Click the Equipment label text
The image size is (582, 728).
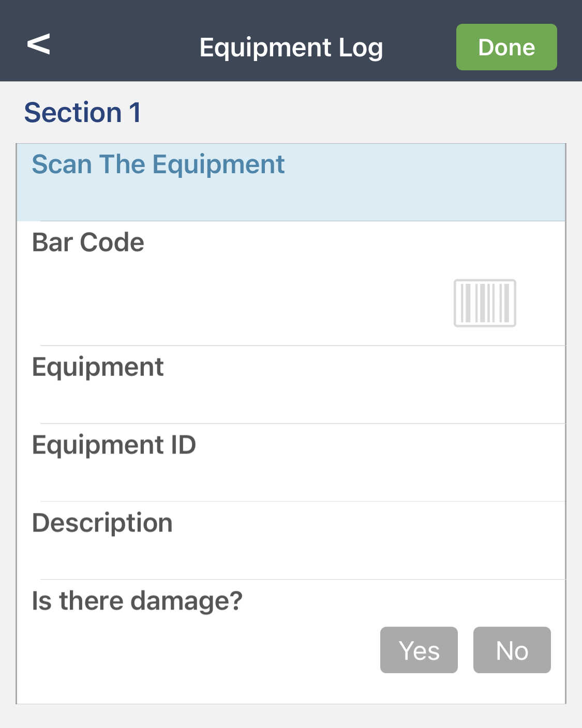point(98,367)
